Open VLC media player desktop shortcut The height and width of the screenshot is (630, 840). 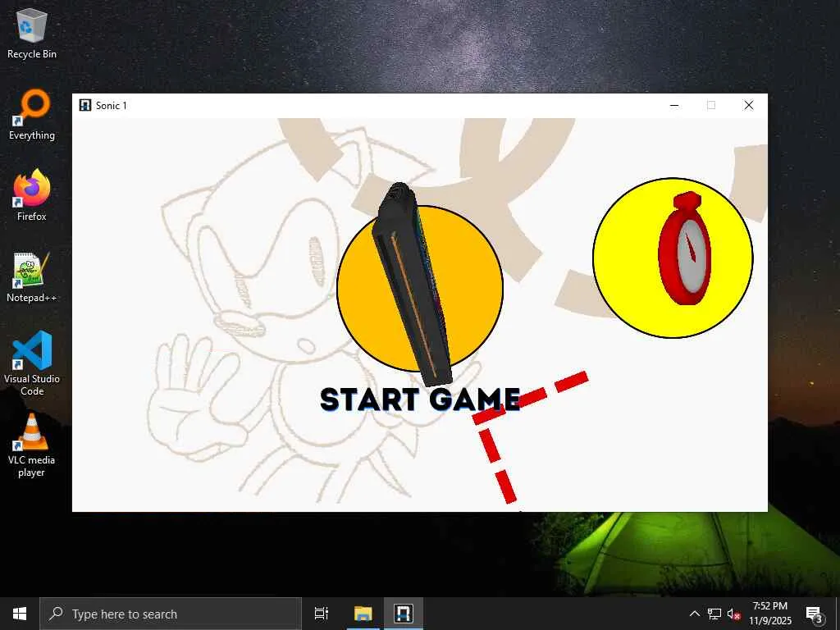pyautogui.click(x=32, y=445)
